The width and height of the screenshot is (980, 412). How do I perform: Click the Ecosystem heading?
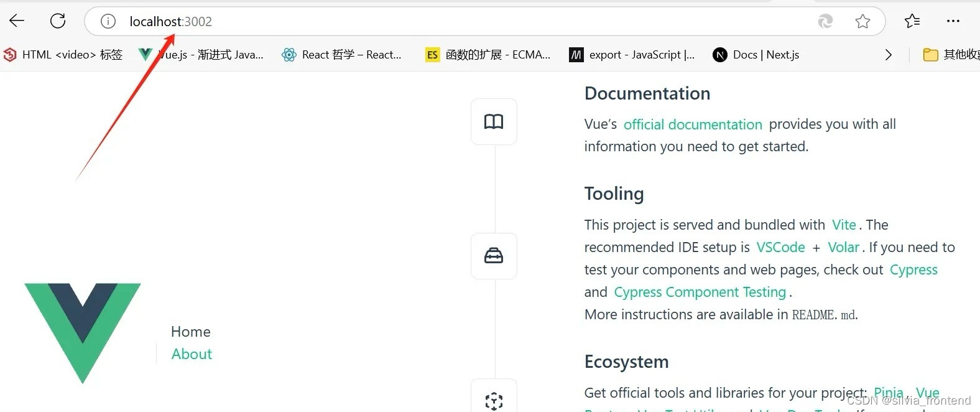pos(627,362)
